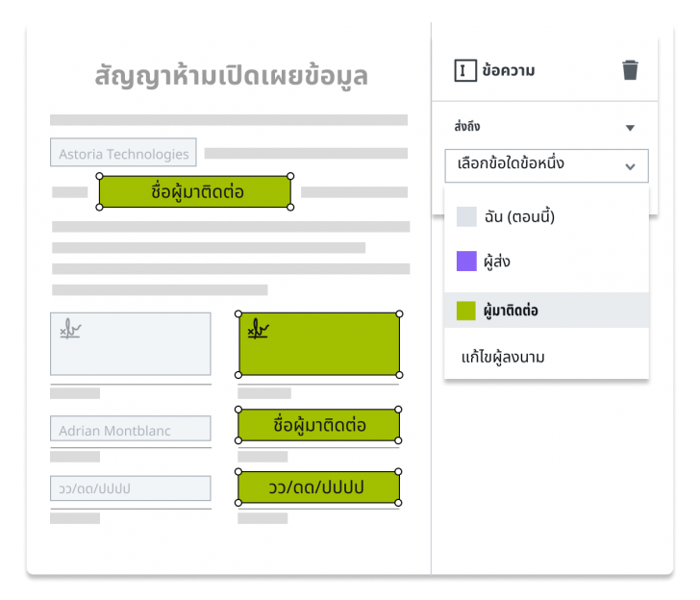The height and width of the screenshot is (600, 700).
Task: Click the signature icon in green field
Action: (259, 329)
